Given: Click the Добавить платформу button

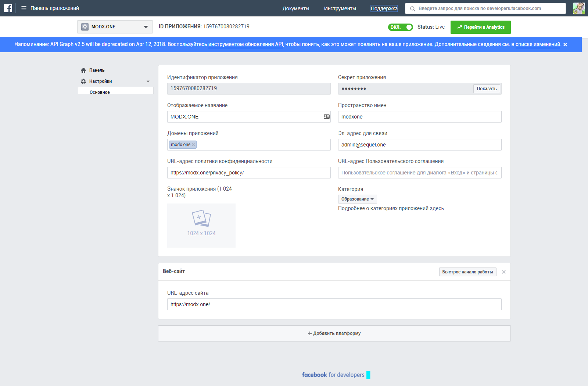Looking at the screenshot, I should pos(334,333).
